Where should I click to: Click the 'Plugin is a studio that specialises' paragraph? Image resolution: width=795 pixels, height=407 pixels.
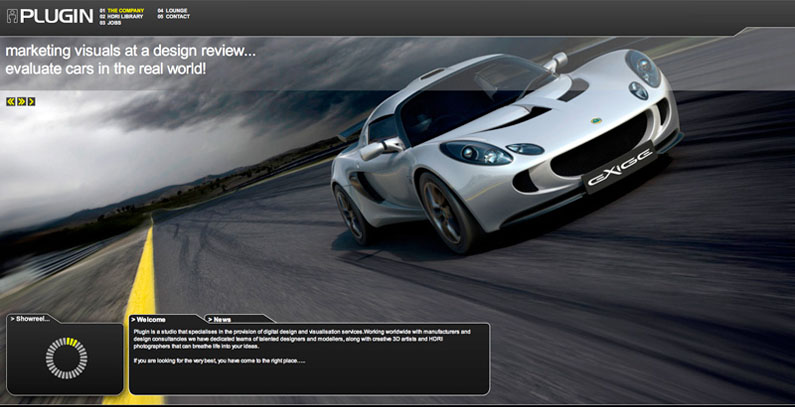303,339
